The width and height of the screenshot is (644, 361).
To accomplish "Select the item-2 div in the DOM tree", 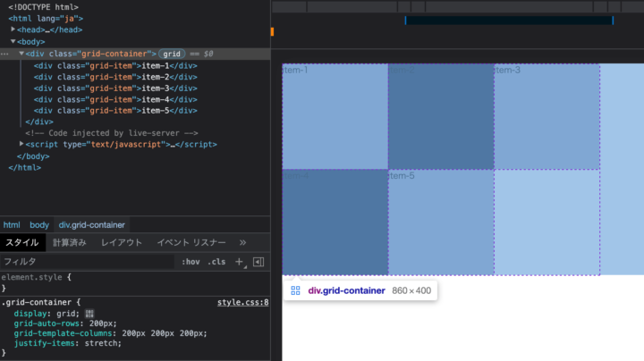I will [x=115, y=77].
